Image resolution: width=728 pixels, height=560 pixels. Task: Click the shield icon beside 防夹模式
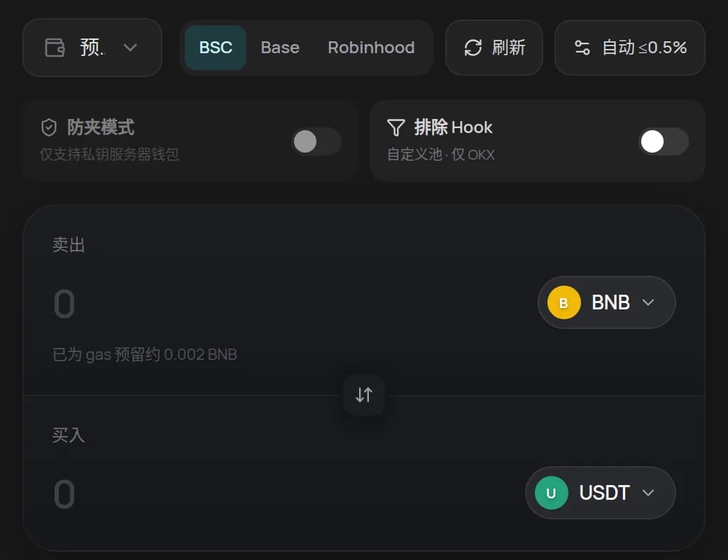[49, 127]
